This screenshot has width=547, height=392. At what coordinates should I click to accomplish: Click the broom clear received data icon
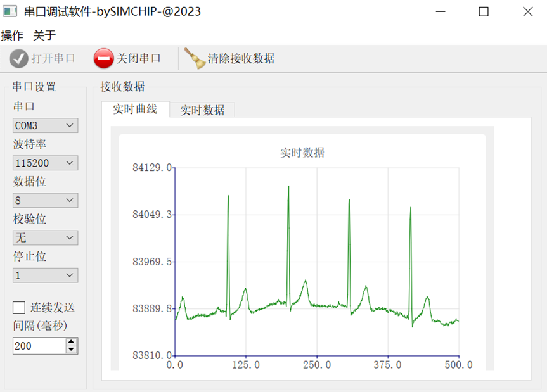(x=196, y=58)
